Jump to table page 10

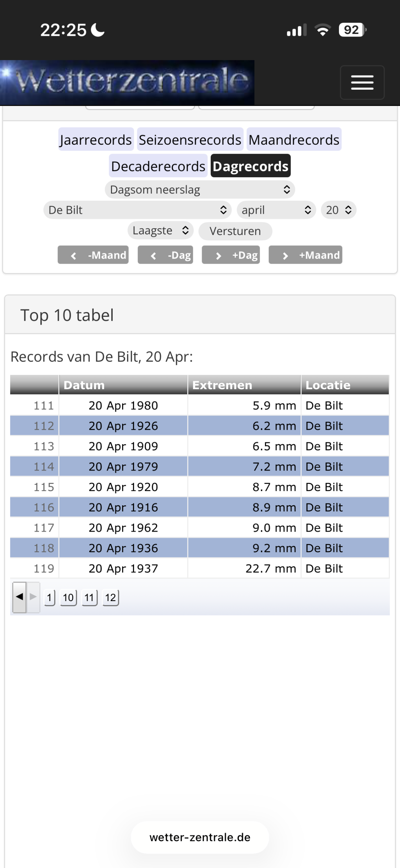(68, 597)
